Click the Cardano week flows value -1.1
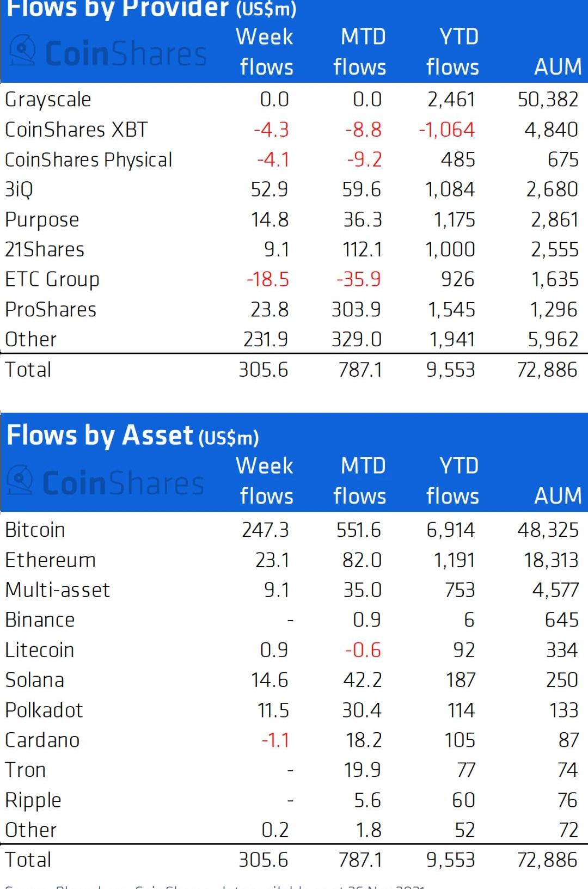The image size is (588, 889). pos(275,740)
